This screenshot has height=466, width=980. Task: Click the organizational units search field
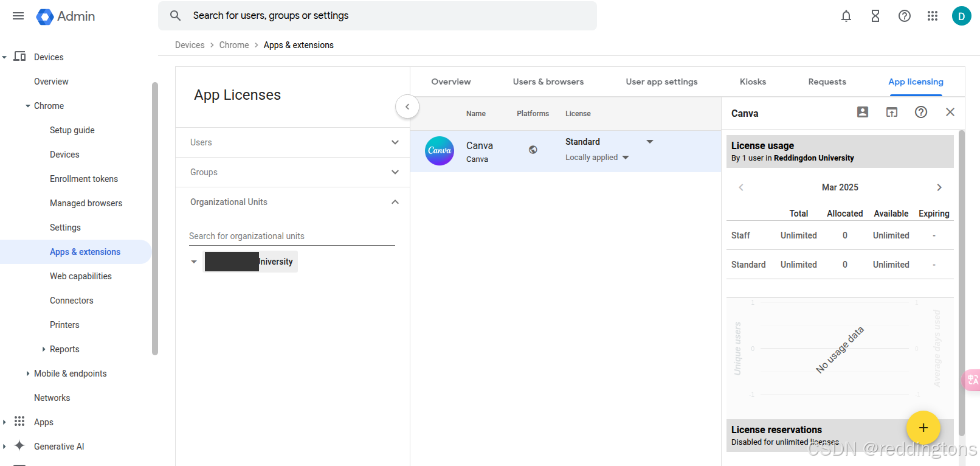tap(292, 236)
